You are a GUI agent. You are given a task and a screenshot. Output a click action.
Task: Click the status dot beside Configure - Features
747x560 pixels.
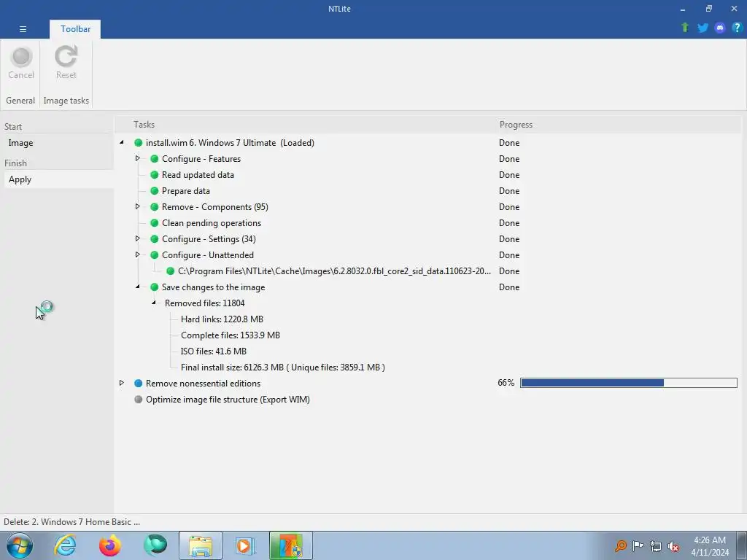click(x=155, y=159)
